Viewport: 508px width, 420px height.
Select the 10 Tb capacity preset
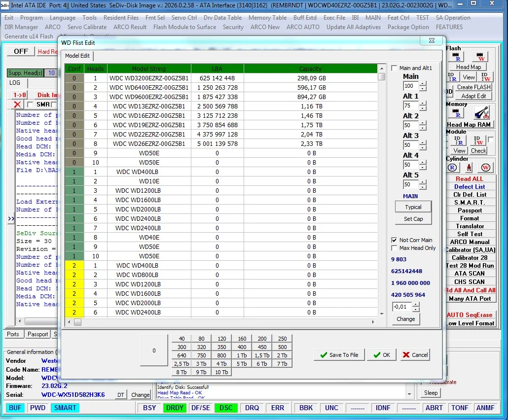click(221, 372)
